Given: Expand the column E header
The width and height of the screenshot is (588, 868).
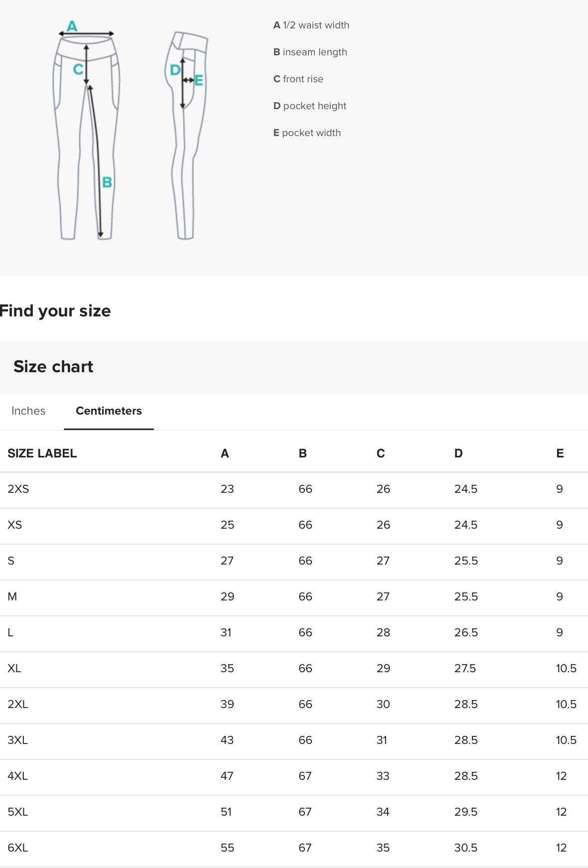Looking at the screenshot, I should 560,453.
